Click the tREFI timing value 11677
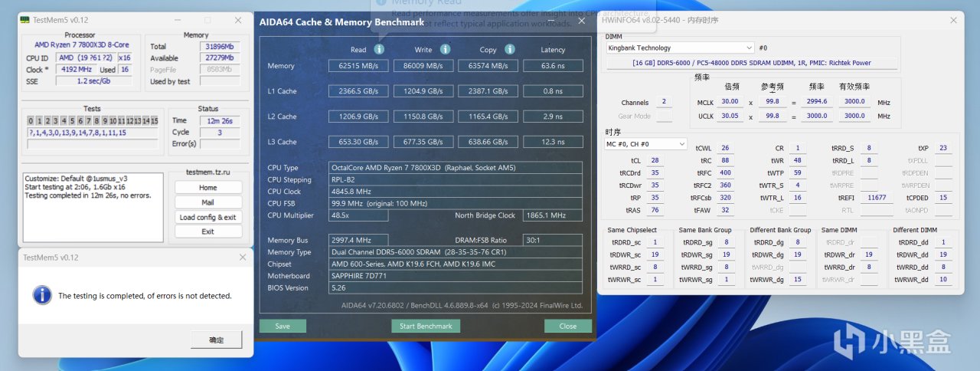This screenshot has height=371, width=980. (x=875, y=198)
